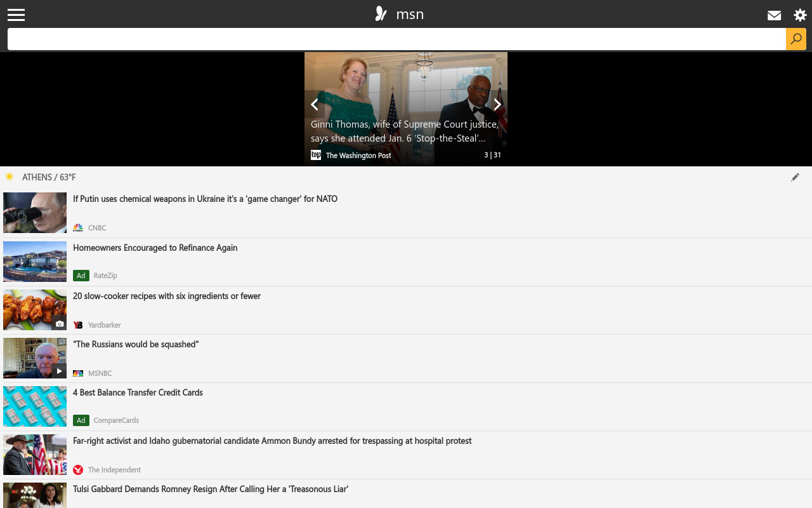The width and height of the screenshot is (812, 508).
Task: Click the Ad badge beside CompareCards
Action: [x=81, y=420]
